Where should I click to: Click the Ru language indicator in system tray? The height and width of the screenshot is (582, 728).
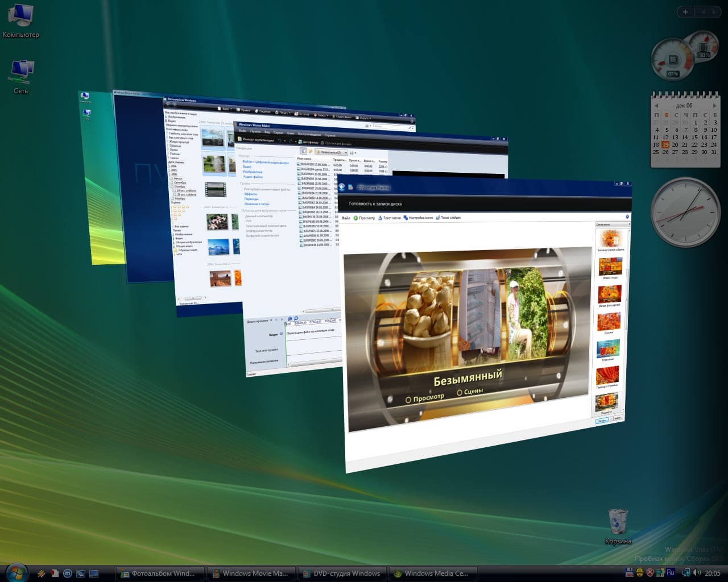pos(671,572)
